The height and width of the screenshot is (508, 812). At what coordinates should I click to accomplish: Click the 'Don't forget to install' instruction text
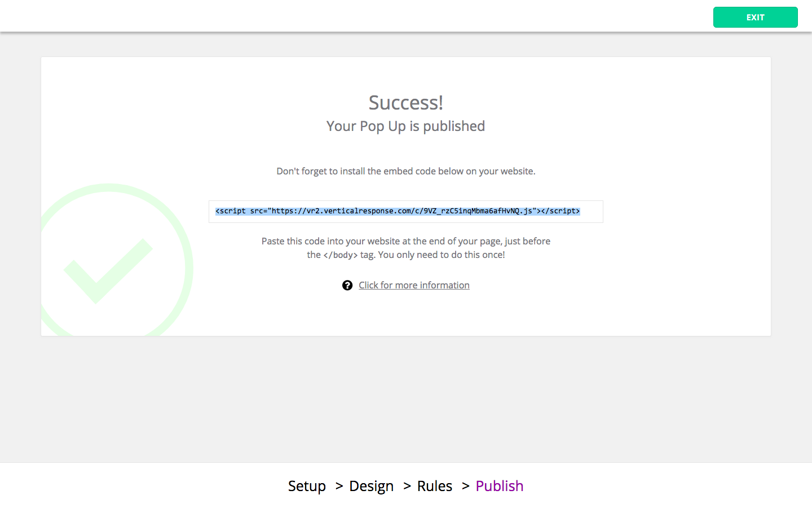[406, 171]
